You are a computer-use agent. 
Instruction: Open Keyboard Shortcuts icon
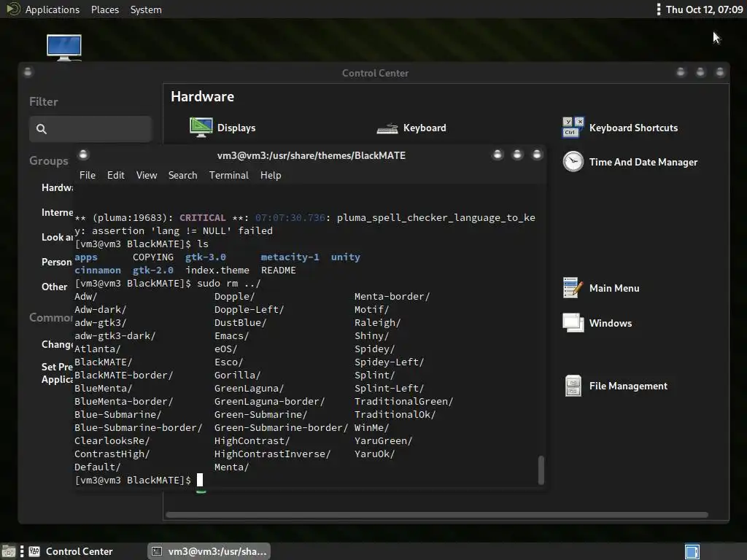point(573,128)
